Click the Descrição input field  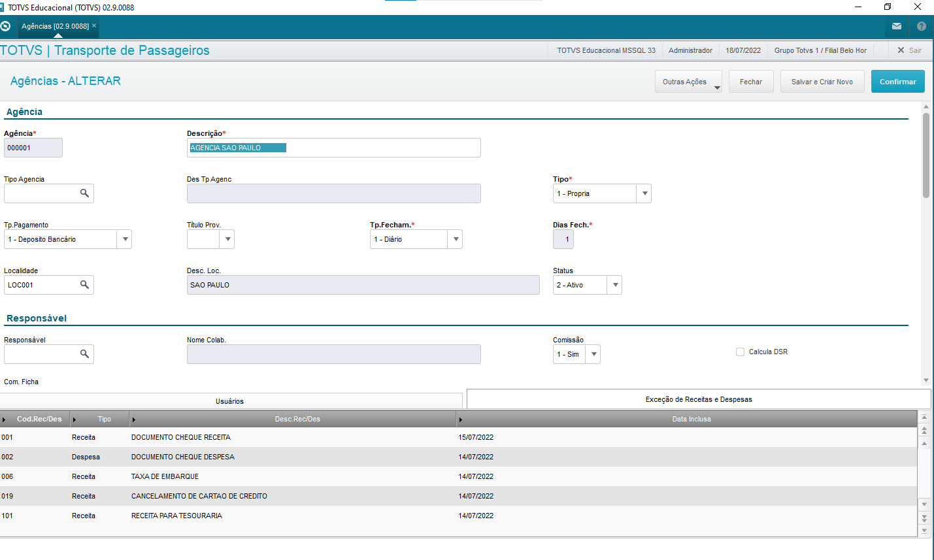click(x=334, y=148)
